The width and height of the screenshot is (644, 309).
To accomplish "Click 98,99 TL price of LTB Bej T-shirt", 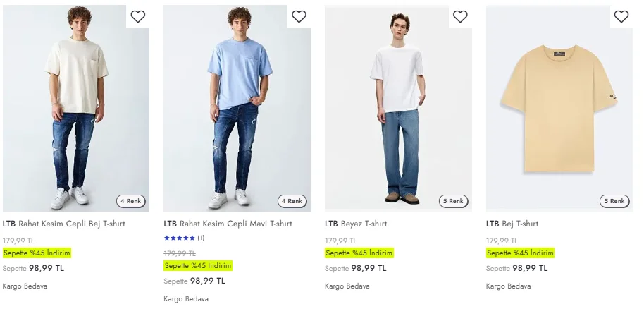I will coord(530,268).
